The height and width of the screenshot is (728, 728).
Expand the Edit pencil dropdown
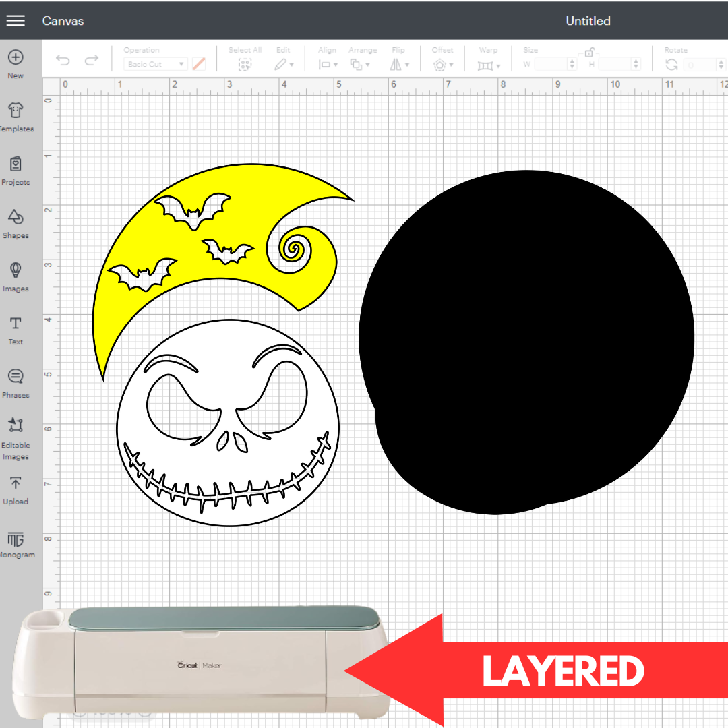point(284,65)
